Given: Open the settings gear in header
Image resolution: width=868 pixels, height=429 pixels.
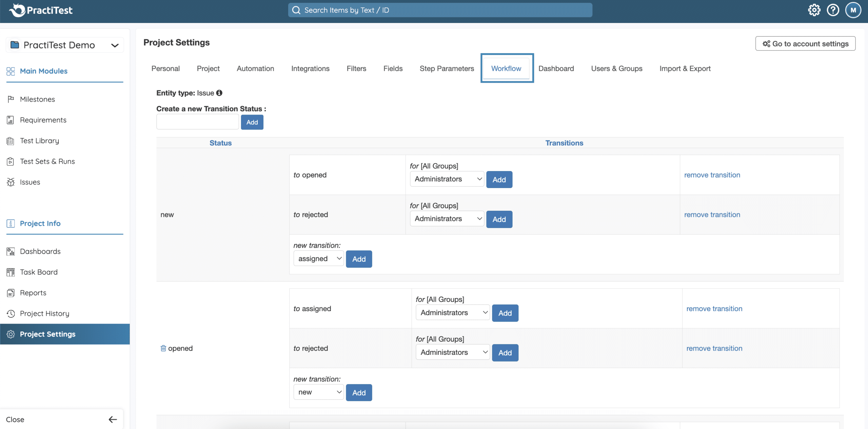Looking at the screenshot, I should pyautogui.click(x=814, y=10).
